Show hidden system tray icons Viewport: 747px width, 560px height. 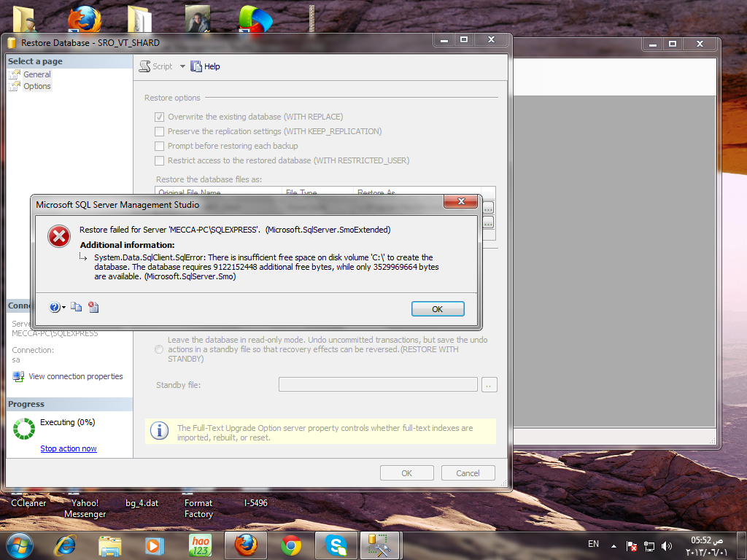[614, 546]
